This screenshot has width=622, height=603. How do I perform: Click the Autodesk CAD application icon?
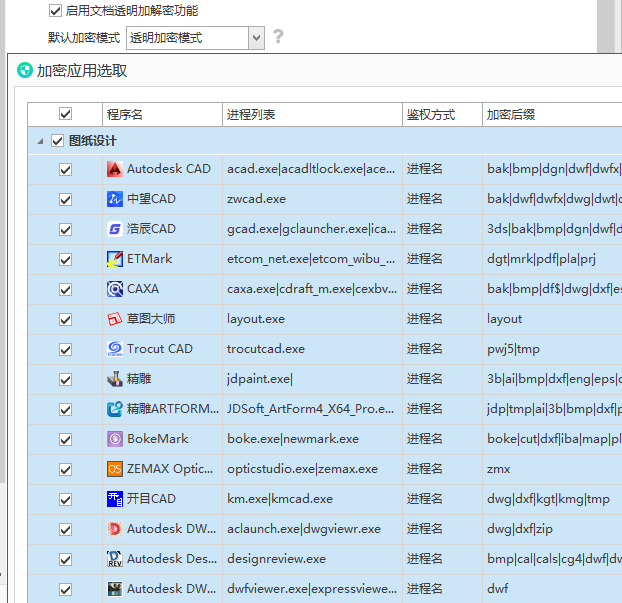(115, 169)
